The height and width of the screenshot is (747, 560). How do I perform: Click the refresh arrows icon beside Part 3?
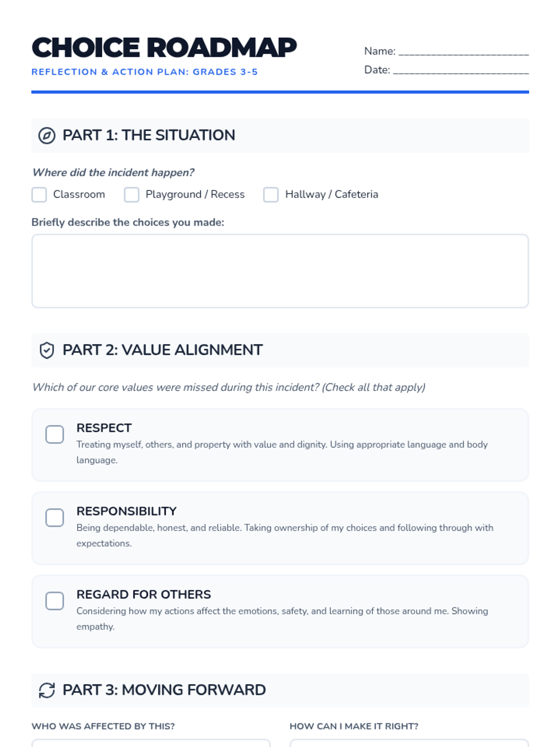pyautogui.click(x=47, y=690)
